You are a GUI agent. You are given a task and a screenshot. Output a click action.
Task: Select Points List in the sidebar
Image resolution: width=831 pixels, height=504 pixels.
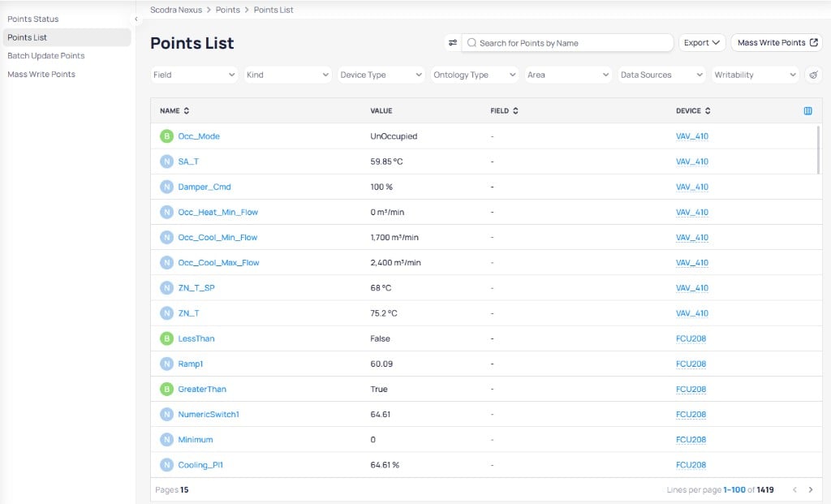pos(67,37)
